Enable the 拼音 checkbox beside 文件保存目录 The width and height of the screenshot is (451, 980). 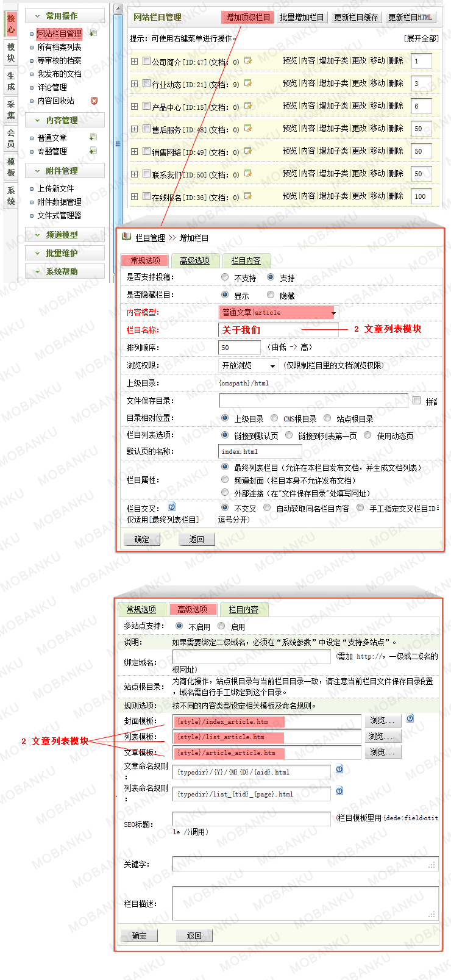(416, 401)
